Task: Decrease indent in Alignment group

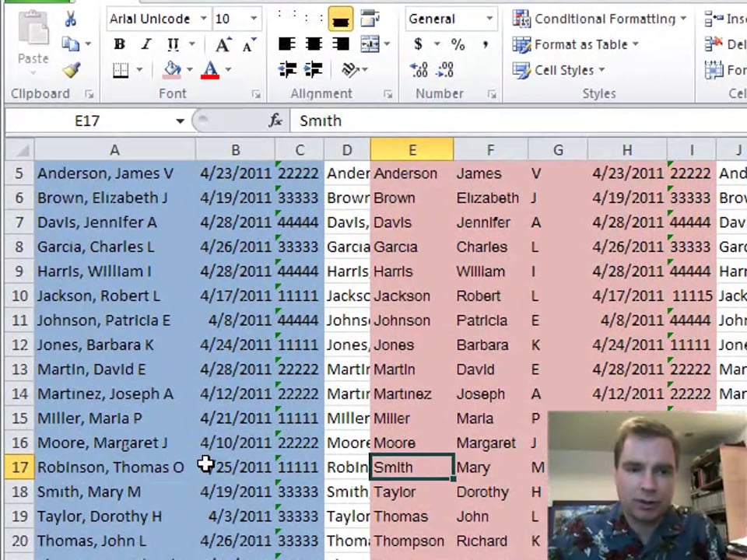Action: point(287,70)
